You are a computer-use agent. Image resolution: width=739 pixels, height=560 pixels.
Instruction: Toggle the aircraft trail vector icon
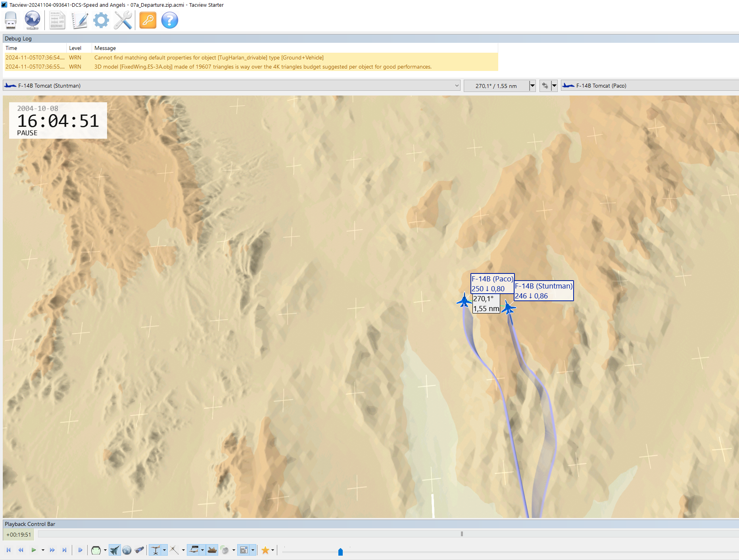[174, 550]
